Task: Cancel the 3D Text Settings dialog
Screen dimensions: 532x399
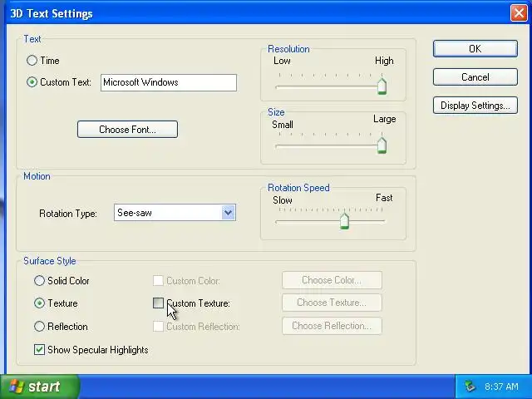Action: (475, 77)
